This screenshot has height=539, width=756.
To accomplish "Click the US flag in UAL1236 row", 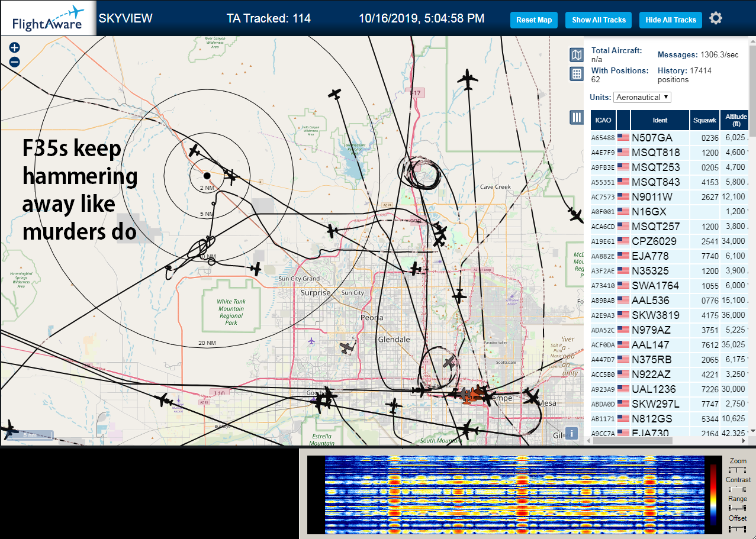I will click(623, 389).
